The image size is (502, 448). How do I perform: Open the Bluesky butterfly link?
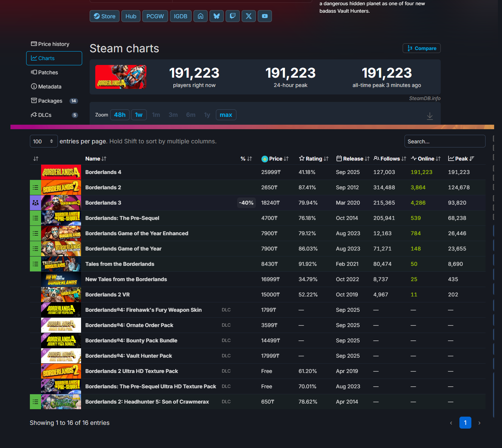click(217, 16)
